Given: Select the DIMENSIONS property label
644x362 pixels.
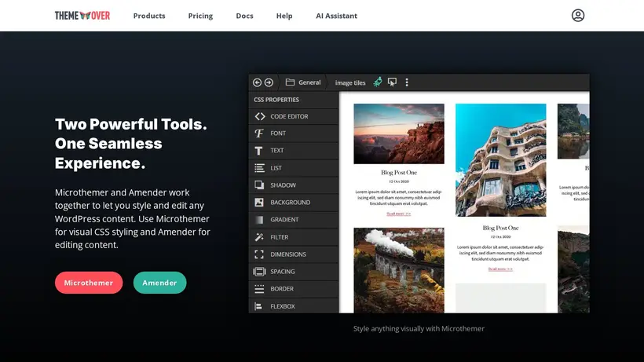Looking at the screenshot, I should (288, 254).
